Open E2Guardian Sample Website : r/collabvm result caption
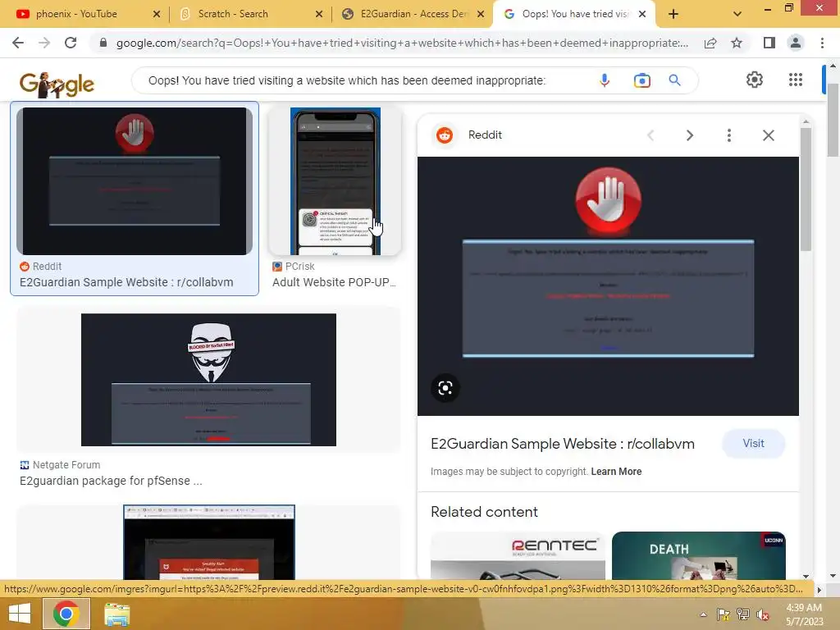Viewport: 840px width, 630px height. [x=126, y=282]
